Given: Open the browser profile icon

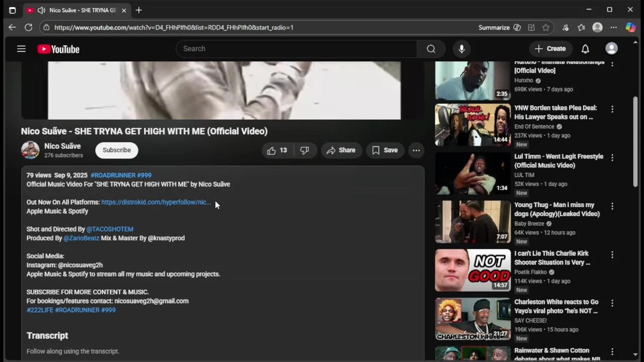Looking at the screenshot, I should pyautogui.click(x=598, y=28).
